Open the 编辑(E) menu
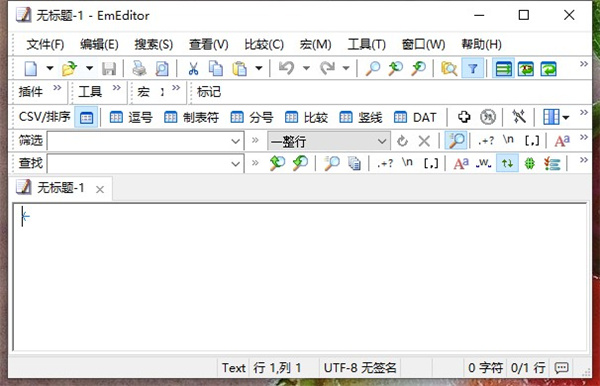This screenshot has height=386, width=600. coord(99,44)
